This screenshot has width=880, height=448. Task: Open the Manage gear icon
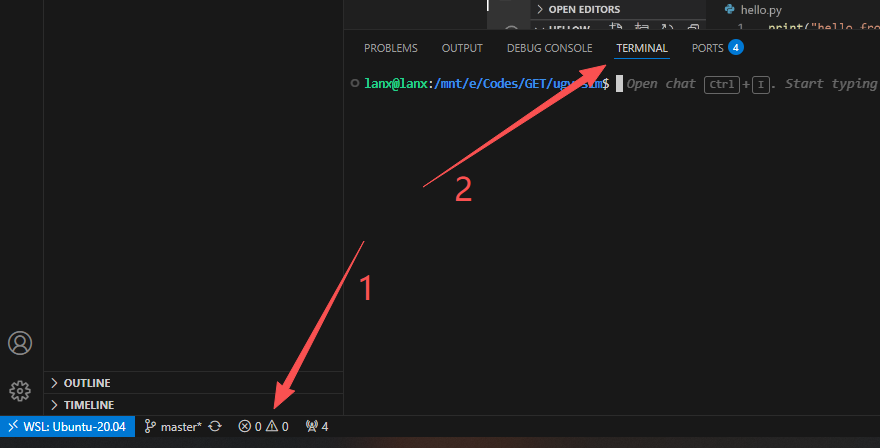coord(20,391)
